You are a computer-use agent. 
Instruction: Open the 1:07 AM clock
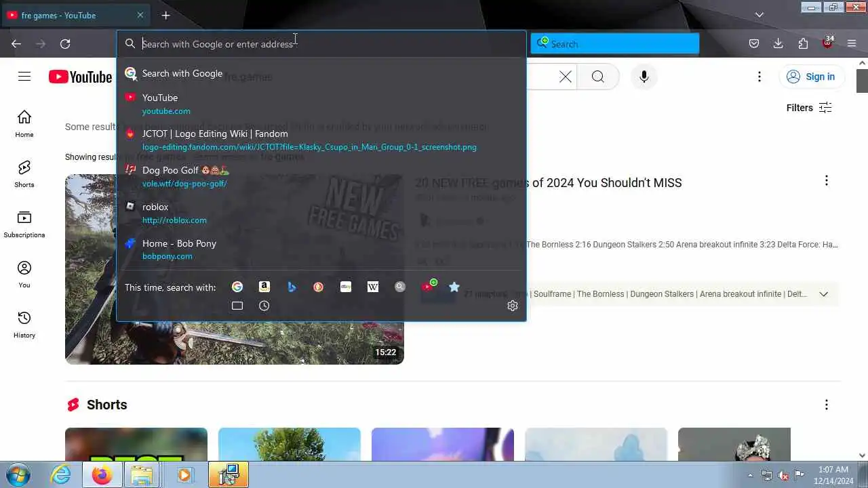tap(833, 474)
